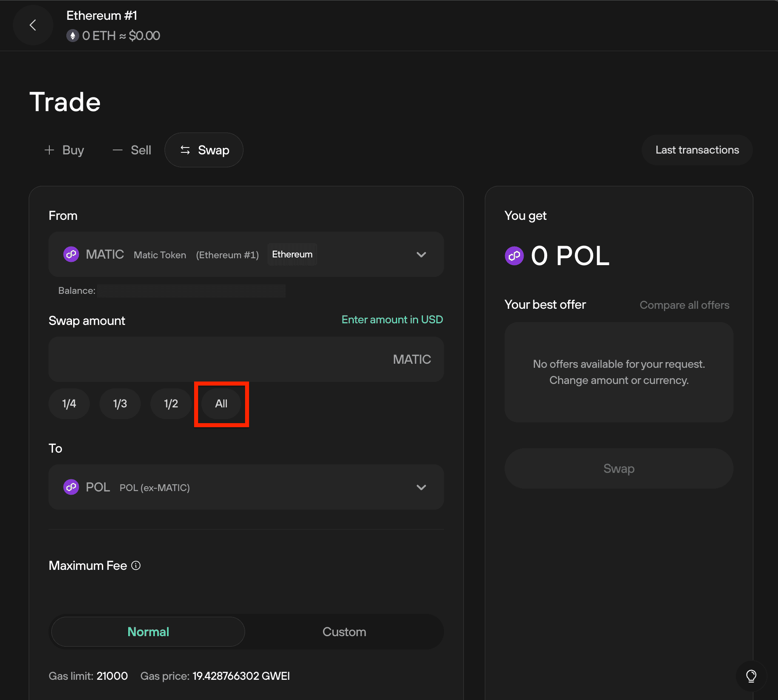Image resolution: width=778 pixels, height=700 pixels.
Task: Set fee mode to Custom
Action: 344,632
